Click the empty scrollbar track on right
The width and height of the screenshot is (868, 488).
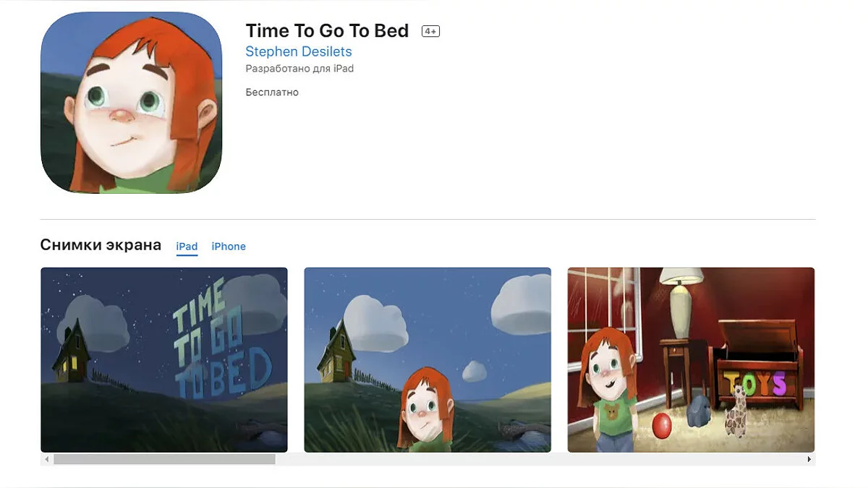[539, 459]
